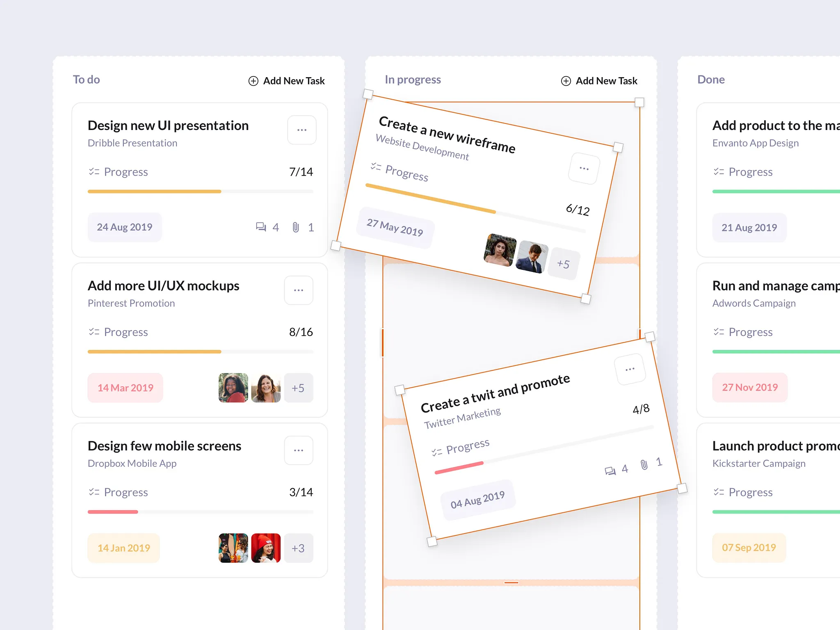Click 7/14 progress count
Image resolution: width=840 pixels, height=630 pixels.
[301, 172]
